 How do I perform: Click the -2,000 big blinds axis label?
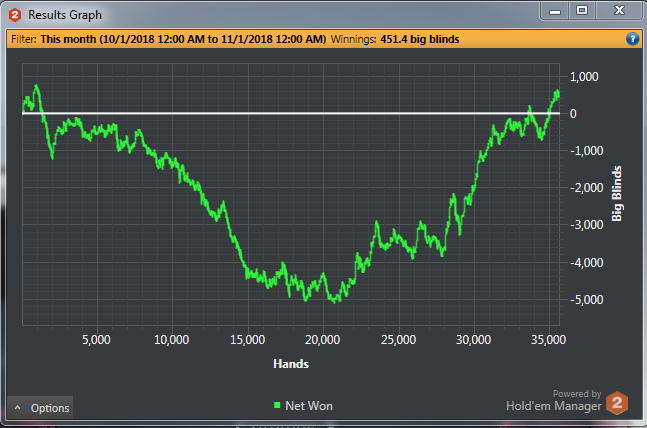[586, 188]
